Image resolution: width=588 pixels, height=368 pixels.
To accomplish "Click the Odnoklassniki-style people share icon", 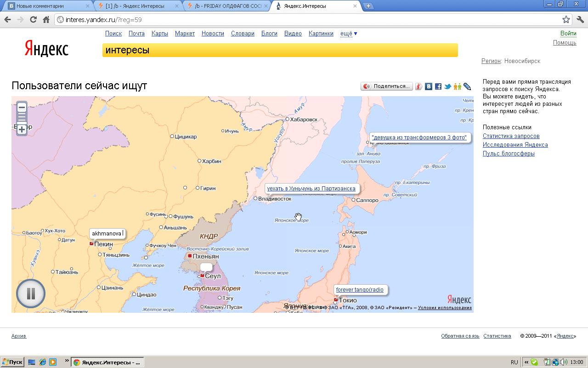I will click(x=457, y=86).
